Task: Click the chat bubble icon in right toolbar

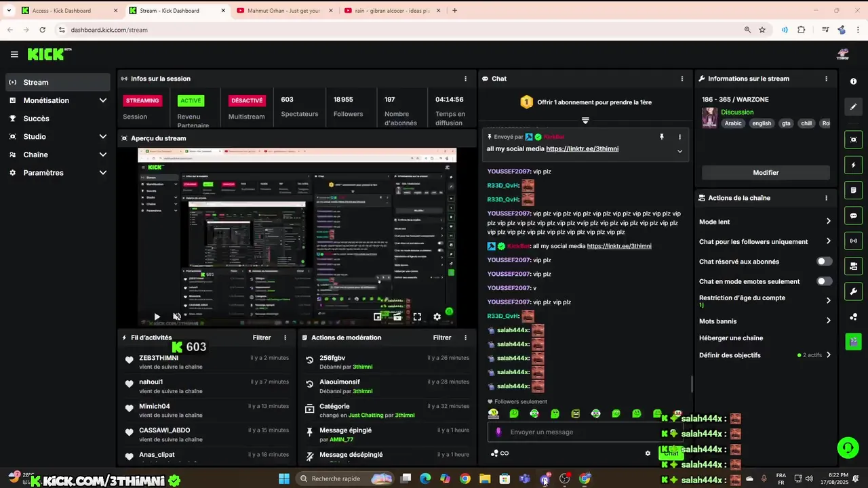Action: [x=853, y=216]
